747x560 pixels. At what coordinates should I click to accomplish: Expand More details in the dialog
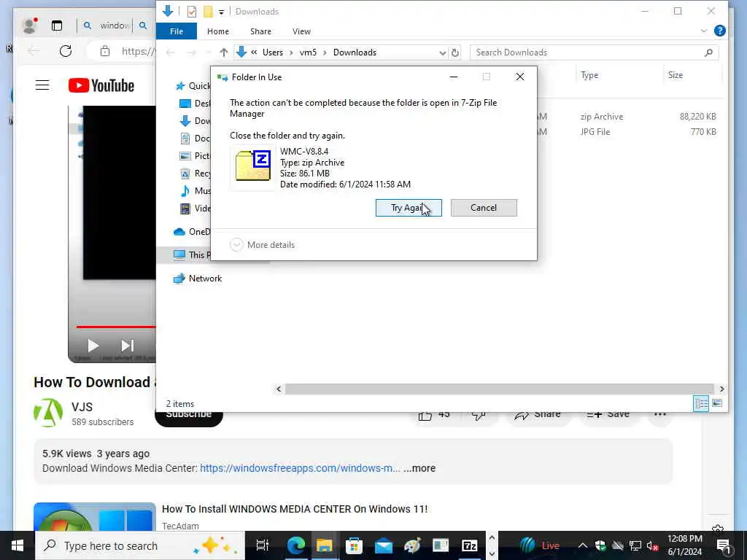[263, 245]
